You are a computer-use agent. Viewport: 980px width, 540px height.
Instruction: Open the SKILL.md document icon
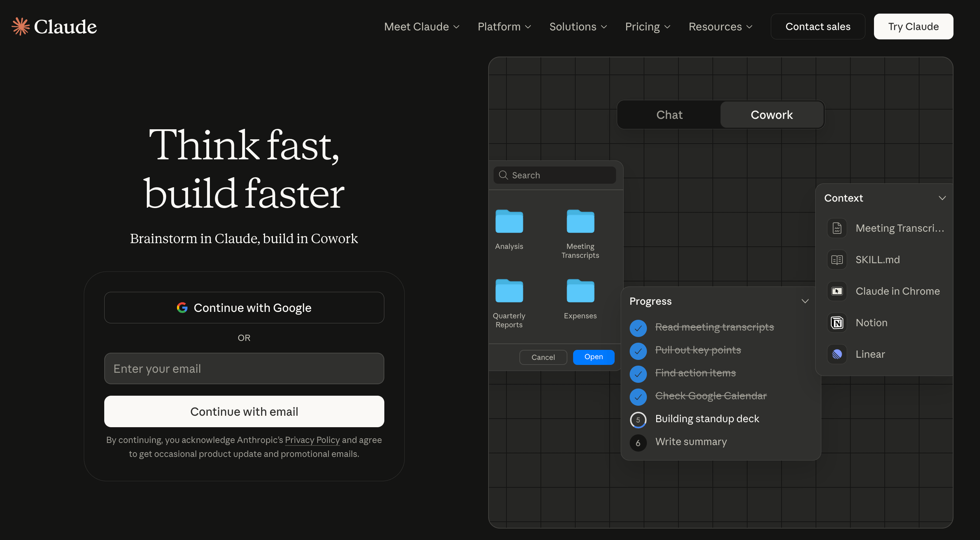(x=837, y=259)
